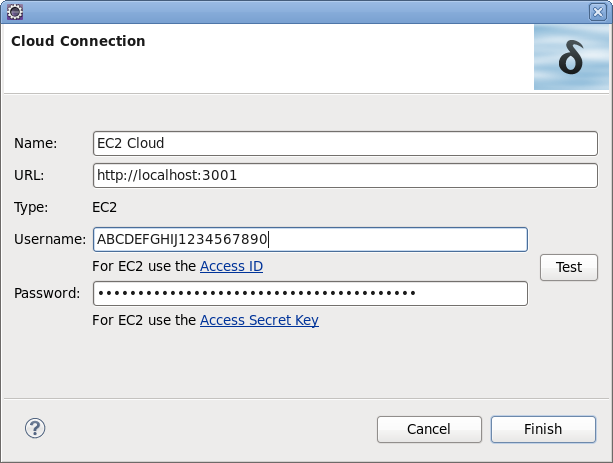This screenshot has width=613, height=463.
Task: Follow the Access Secret Key link
Action: click(259, 320)
